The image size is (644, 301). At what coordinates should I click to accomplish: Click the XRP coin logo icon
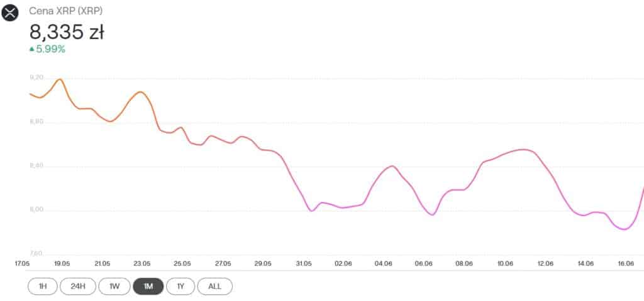pyautogui.click(x=10, y=12)
